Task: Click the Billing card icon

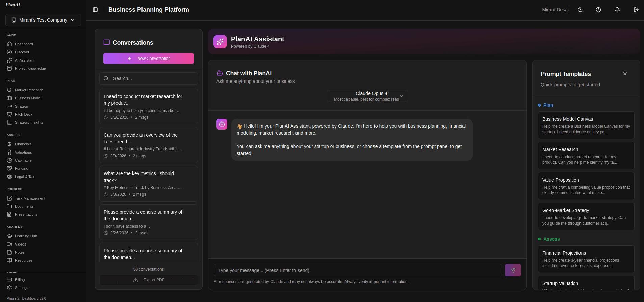Action: (x=9, y=280)
